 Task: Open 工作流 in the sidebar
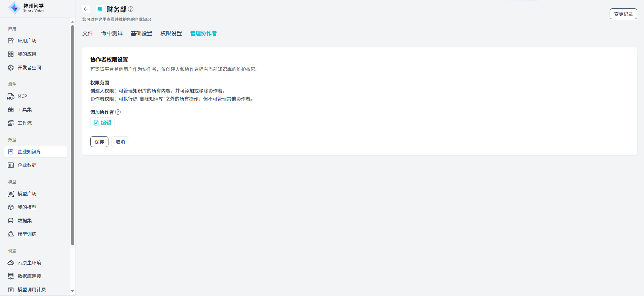click(25, 123)
